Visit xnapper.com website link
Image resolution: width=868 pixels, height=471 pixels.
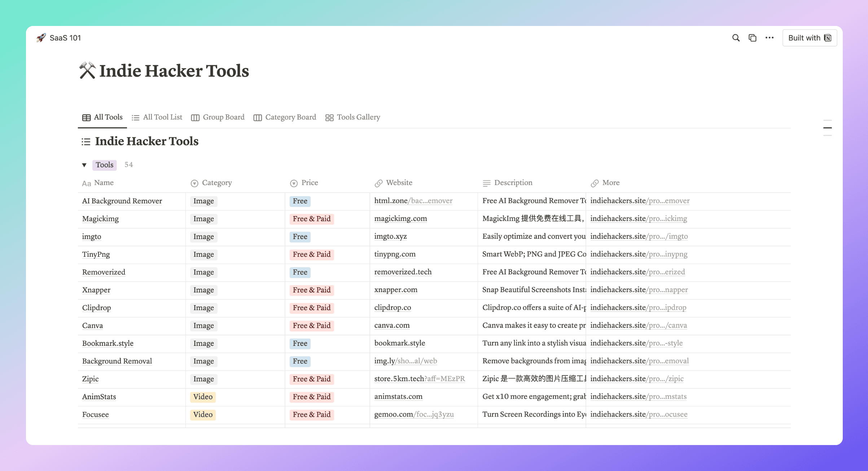point(396,290)
